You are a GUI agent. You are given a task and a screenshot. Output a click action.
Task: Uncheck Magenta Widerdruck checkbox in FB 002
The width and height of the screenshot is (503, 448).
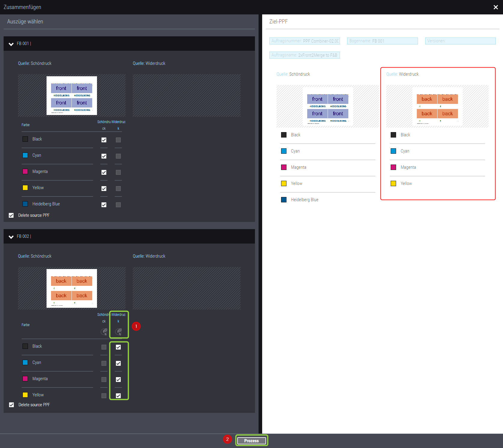[x=118, y=380]
